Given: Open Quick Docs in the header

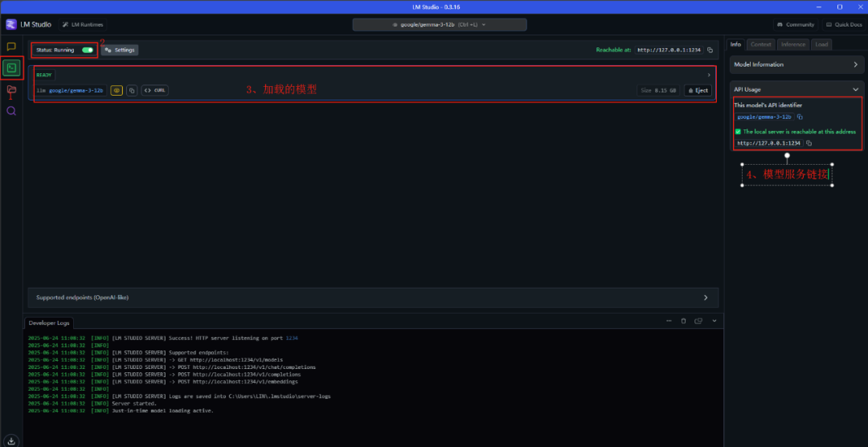Looking at the screenshot, I should point(843,24).
